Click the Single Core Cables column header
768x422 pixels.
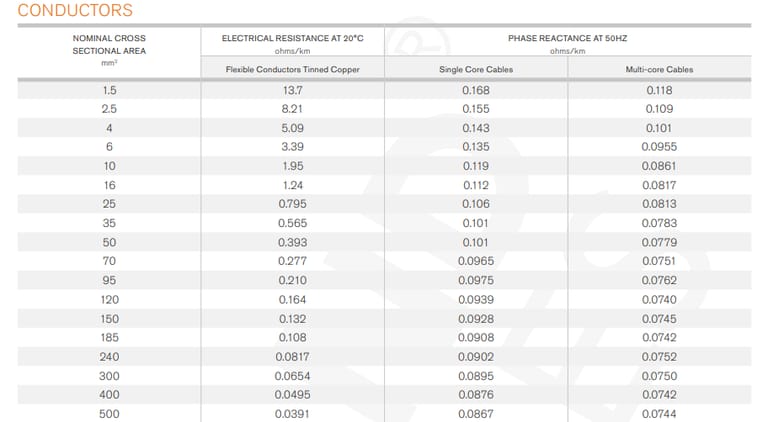[476, 70]
